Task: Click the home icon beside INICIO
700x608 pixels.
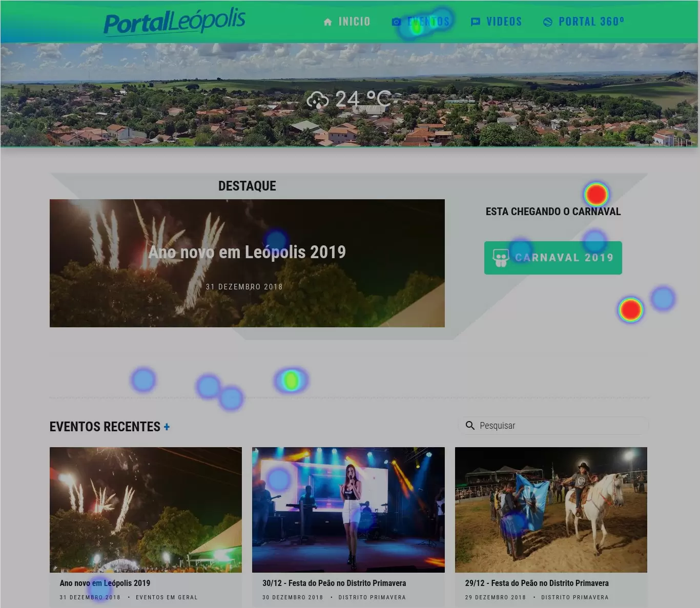Action: pos(328,22)
